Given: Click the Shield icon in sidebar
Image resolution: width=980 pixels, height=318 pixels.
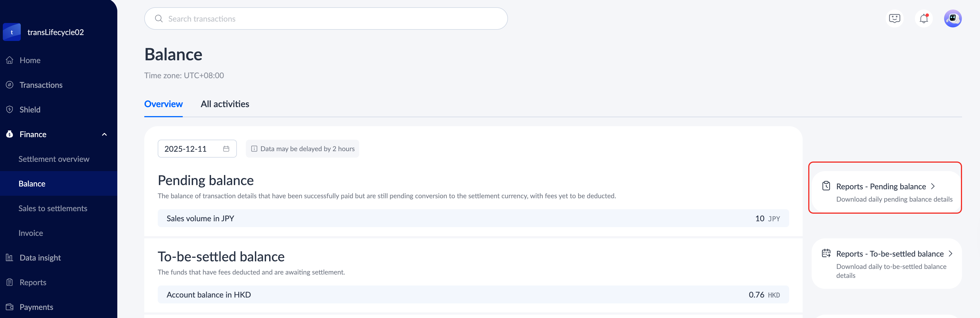Looking at the screenshot, I should 10,109.
